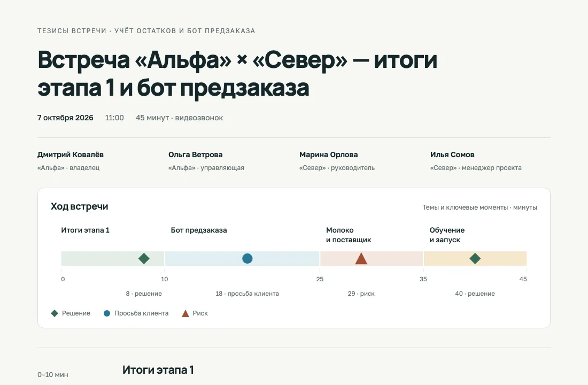Click the green diamond marker at minute 40
The height and width of the screenshot is (385, 588).
475,259
